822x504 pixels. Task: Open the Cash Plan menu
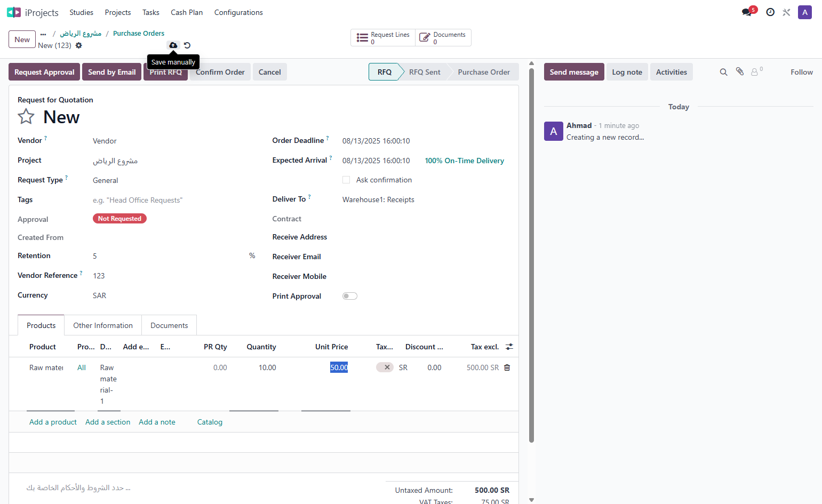187,12
